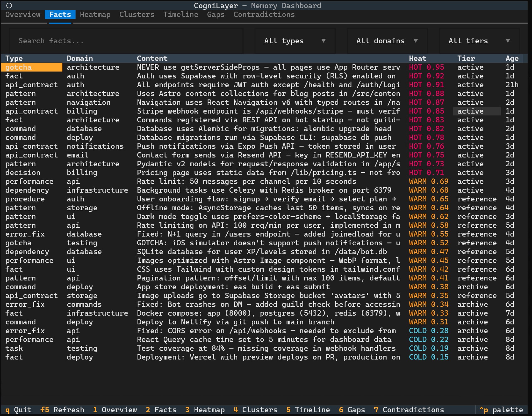Click footer shortcut 5 Timeline

[x=308, y=410]
